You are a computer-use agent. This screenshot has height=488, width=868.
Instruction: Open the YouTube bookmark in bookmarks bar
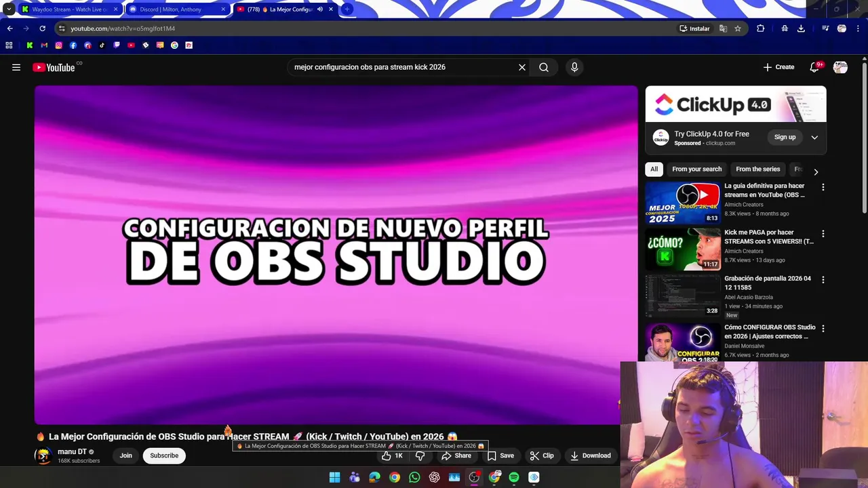[x=131, y=45]
